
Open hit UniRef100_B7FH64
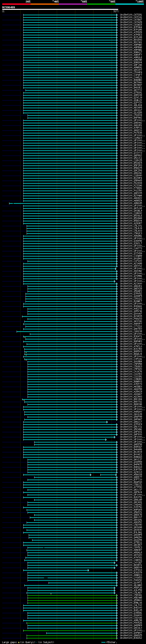coord(131,27)
